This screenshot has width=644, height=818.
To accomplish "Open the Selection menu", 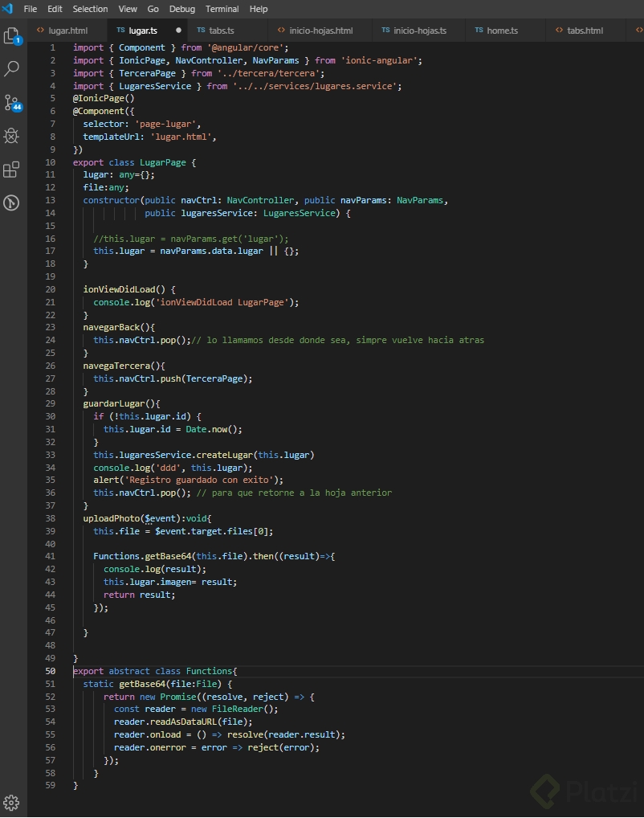I will tap(90, 9).
